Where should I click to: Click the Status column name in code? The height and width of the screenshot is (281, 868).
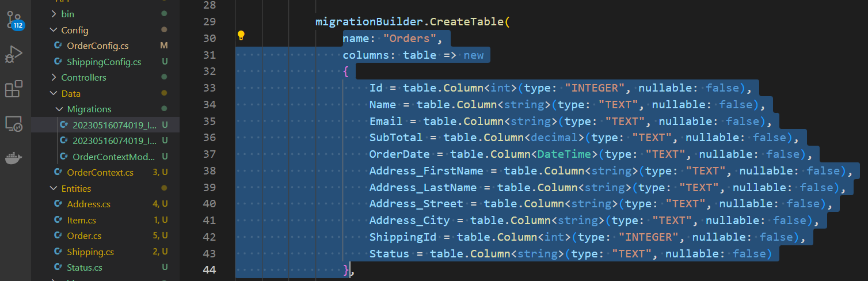pos(390,253)
